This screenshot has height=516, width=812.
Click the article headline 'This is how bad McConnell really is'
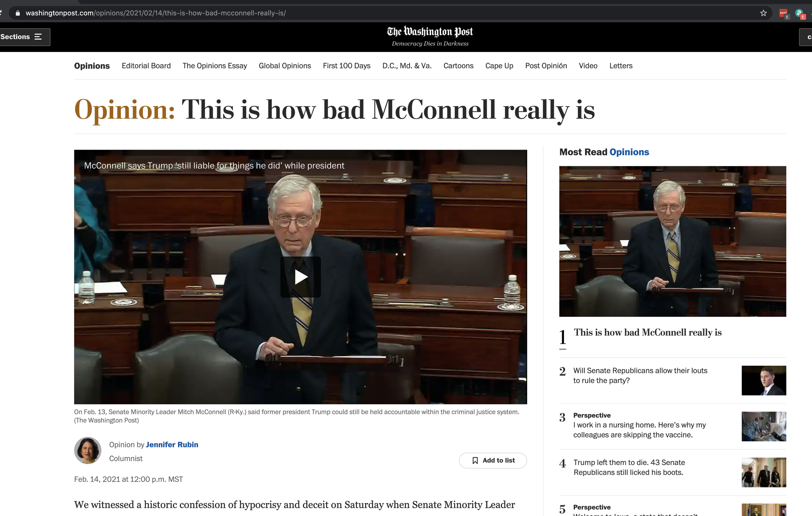click(x=388, y=110)
